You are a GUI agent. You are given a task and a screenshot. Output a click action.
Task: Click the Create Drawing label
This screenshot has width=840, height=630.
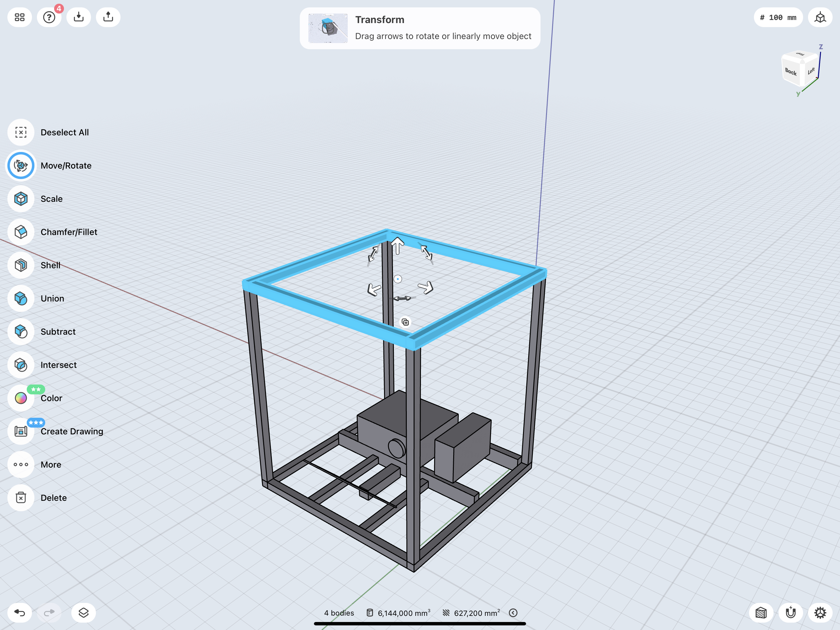point(72,431)
